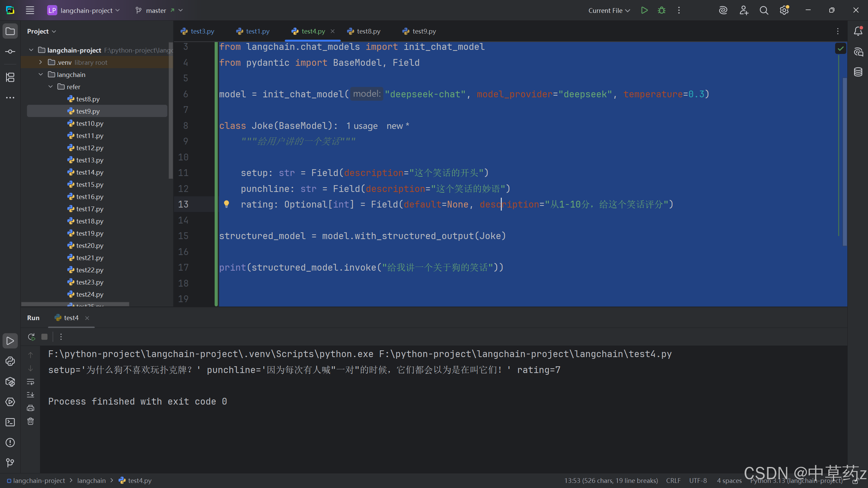The image size is (868, 488).
Task: Open the Database tool window
Action: click(x=858, y=72)
